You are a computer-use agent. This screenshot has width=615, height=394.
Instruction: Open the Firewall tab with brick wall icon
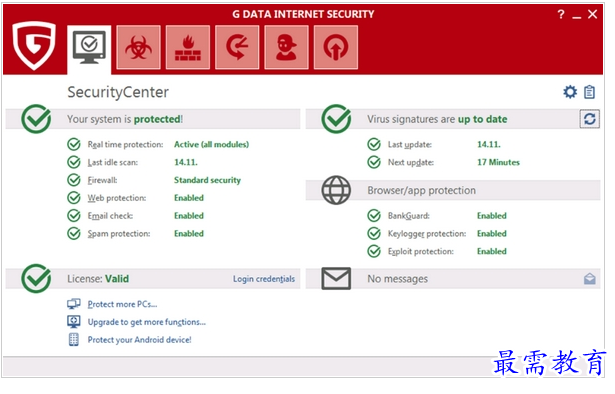[188, 47]
